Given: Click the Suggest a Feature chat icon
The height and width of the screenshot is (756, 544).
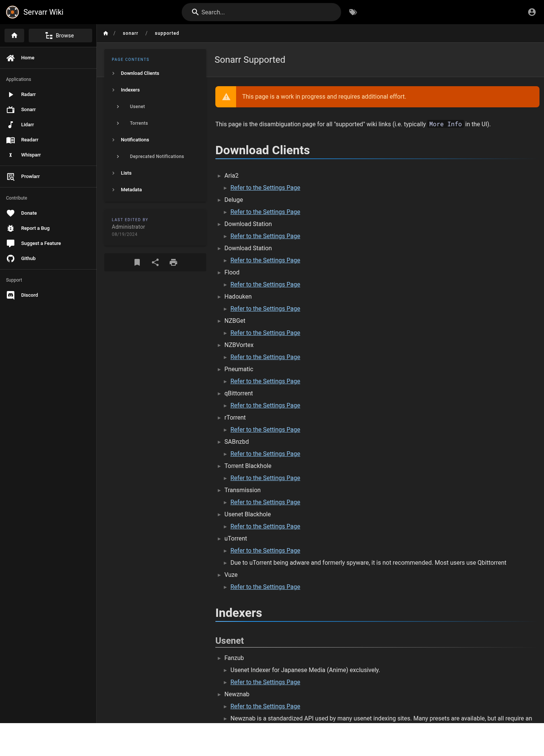Looking at the screenshot, I should tap(11, 243).
